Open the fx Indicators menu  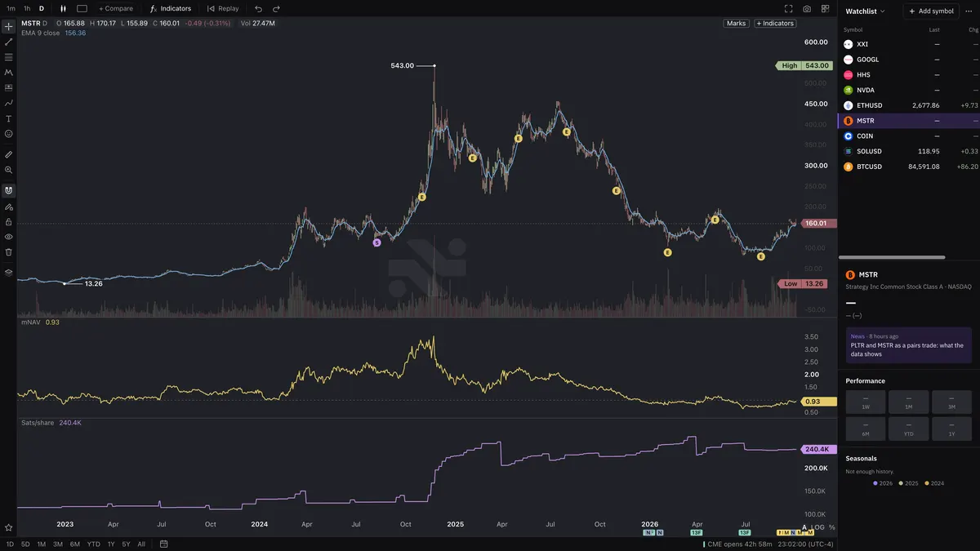pos(170,8)
